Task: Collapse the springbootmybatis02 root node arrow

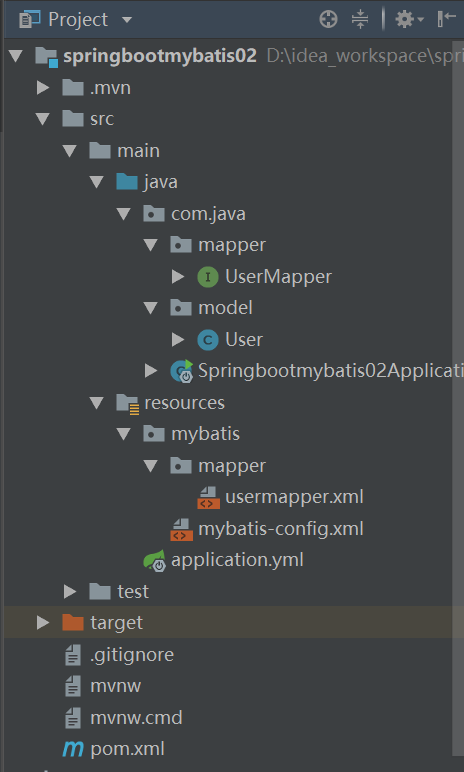Action: [x=16, y=56]
